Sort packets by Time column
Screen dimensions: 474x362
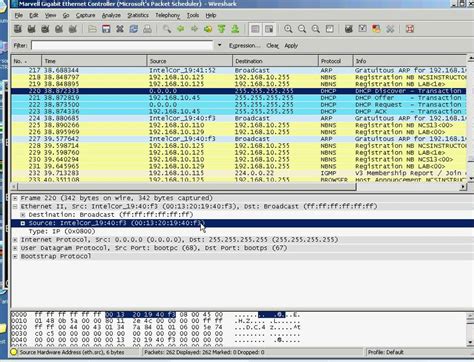point(94,61)
